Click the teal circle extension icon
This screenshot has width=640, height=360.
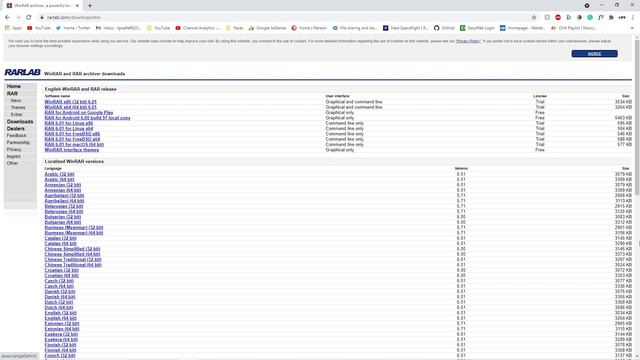pyautogui.click(x=590, y=18)
